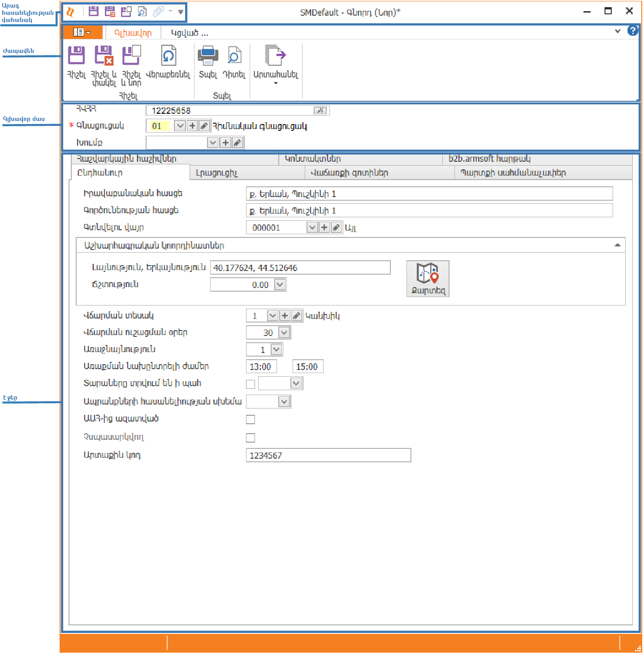Open the accuracy (Ճշտություն) dropdown

(x=280, y=284)
